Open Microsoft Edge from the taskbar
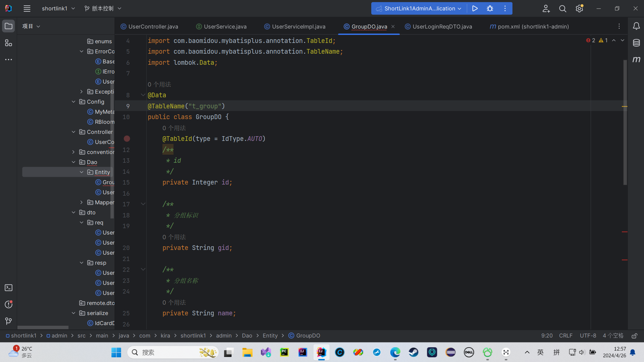644x362 pixels. click(395, 352)
